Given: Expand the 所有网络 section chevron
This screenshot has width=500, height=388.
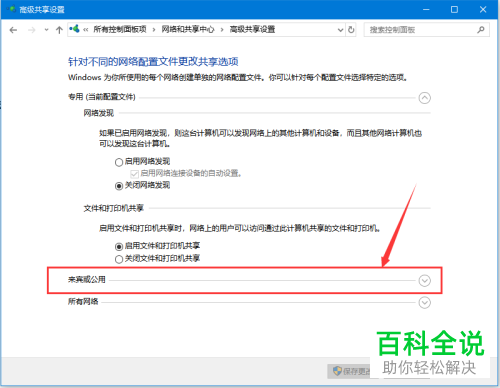Looking at the screenshot, I should (x=424, y=303).
